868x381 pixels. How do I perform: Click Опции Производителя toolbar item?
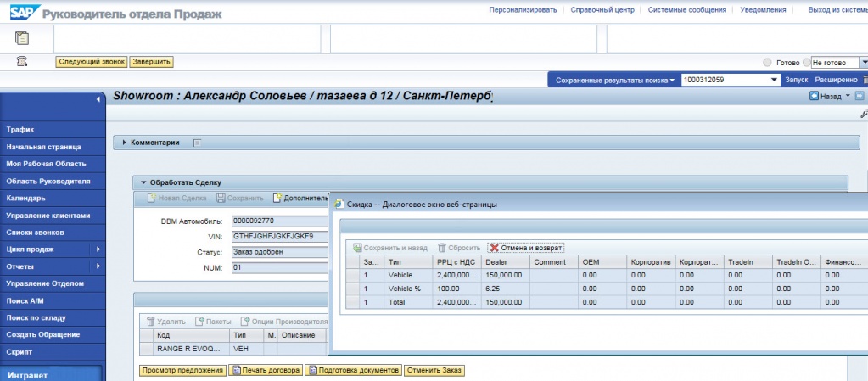coord(284,322)
